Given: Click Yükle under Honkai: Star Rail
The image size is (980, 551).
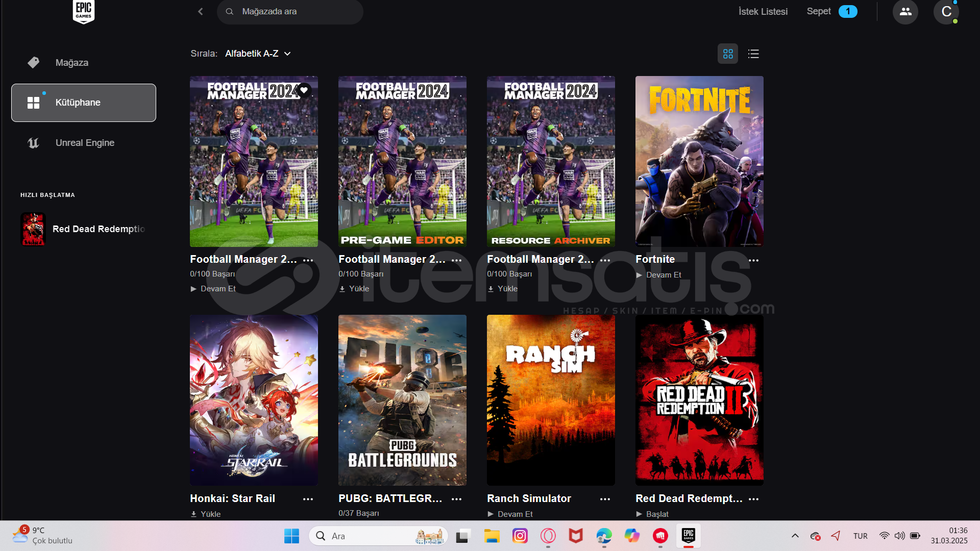Looking at the screenshot, I should (x=205, y=514).
